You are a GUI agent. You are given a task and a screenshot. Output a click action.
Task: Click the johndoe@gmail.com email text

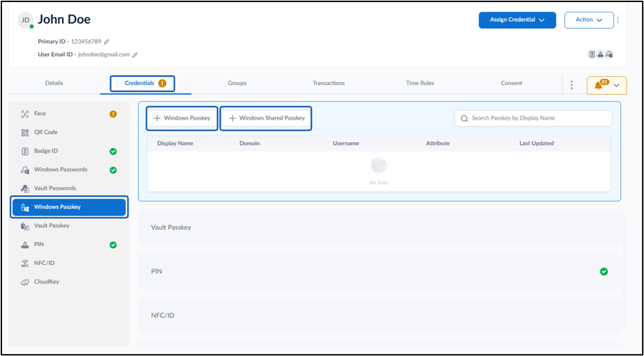coord(104,54)
